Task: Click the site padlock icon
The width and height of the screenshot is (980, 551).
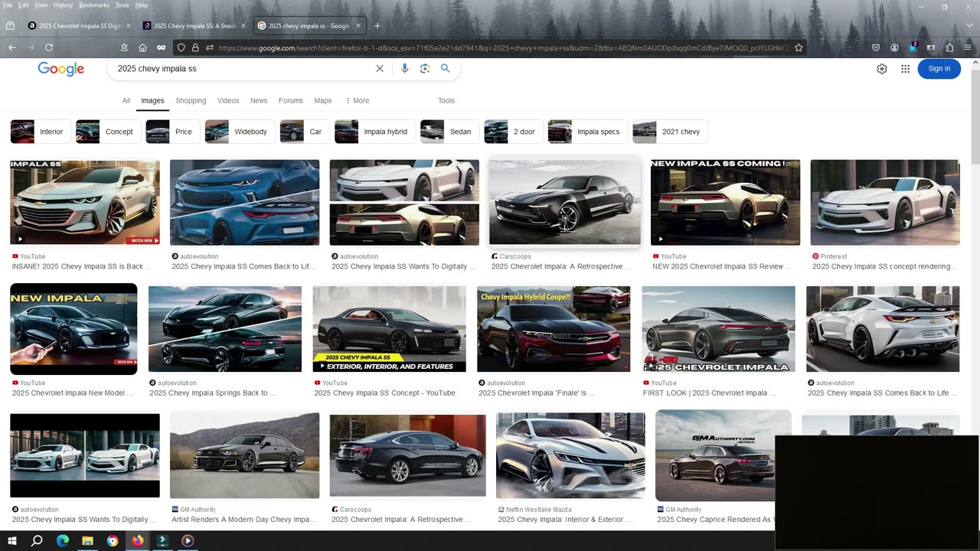Action: coord(195,47)
